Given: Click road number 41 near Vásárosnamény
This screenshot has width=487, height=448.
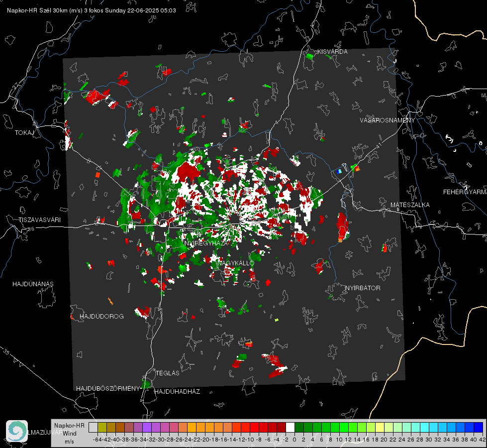Looking at the screenshot, I should point(379,145).
